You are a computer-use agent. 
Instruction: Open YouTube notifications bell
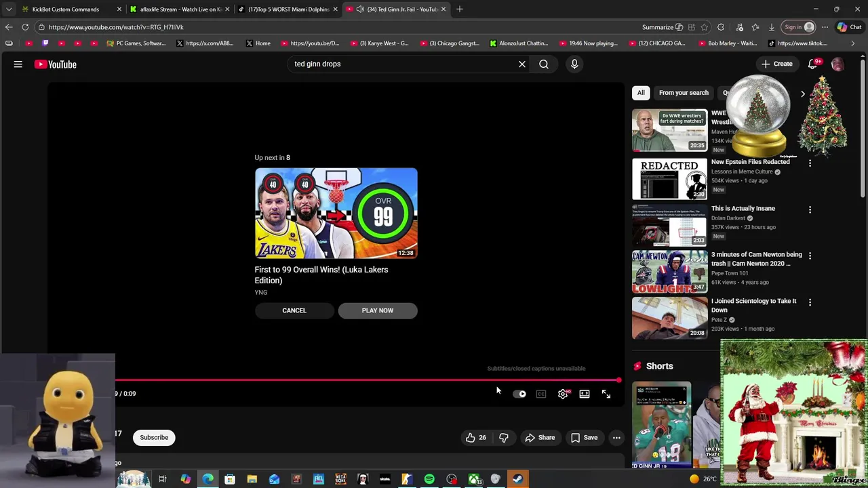point(813,64)
